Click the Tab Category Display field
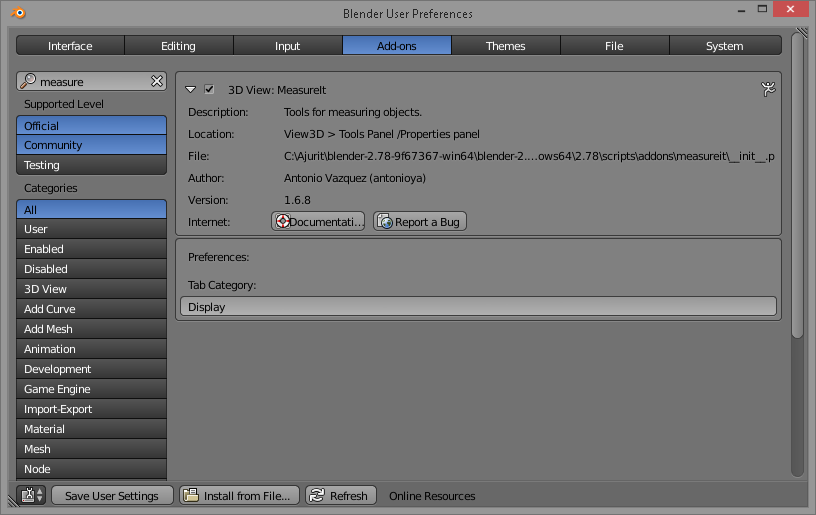Viewport: 816px width, 515px height. coord(478,306)
